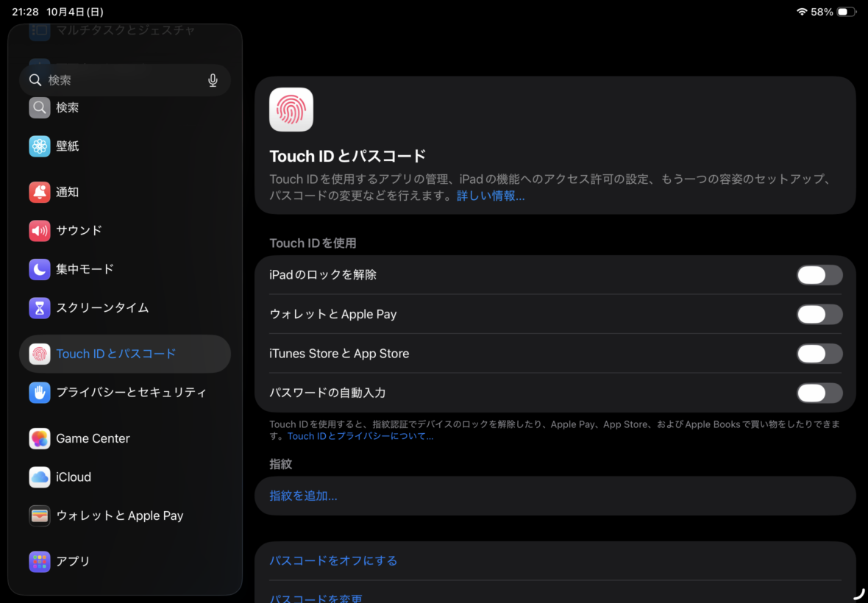The image size is (868, 603).
Task: Tap パスコードをオフにする
Action: (333, 561)
